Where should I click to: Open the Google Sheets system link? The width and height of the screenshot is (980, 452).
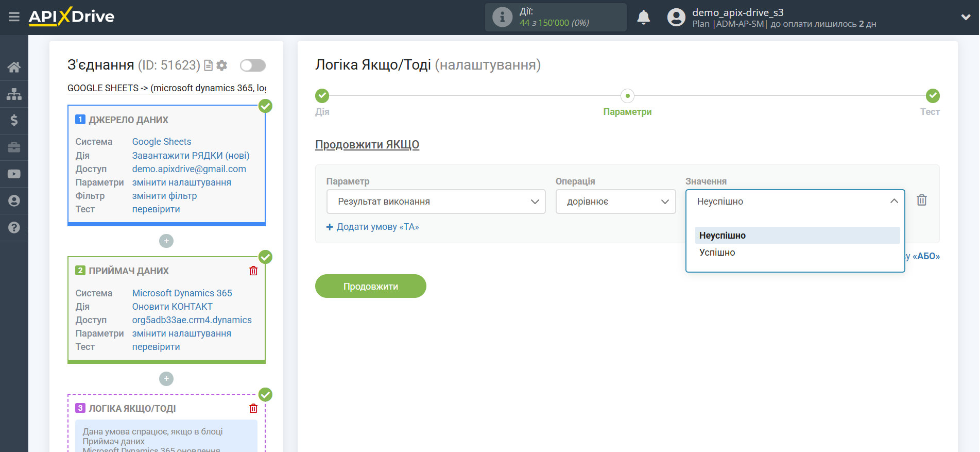coord(162,142)
